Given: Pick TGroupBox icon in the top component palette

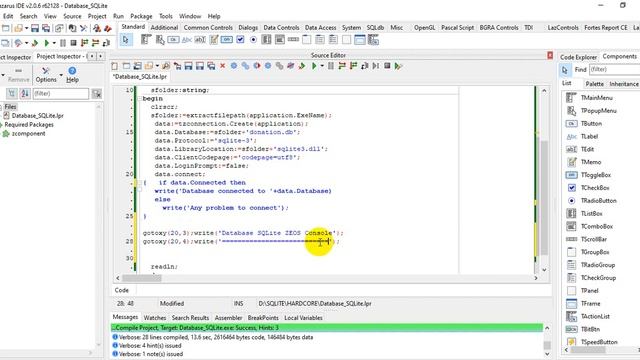Looking at the screenshot, I should coord(307,40).
